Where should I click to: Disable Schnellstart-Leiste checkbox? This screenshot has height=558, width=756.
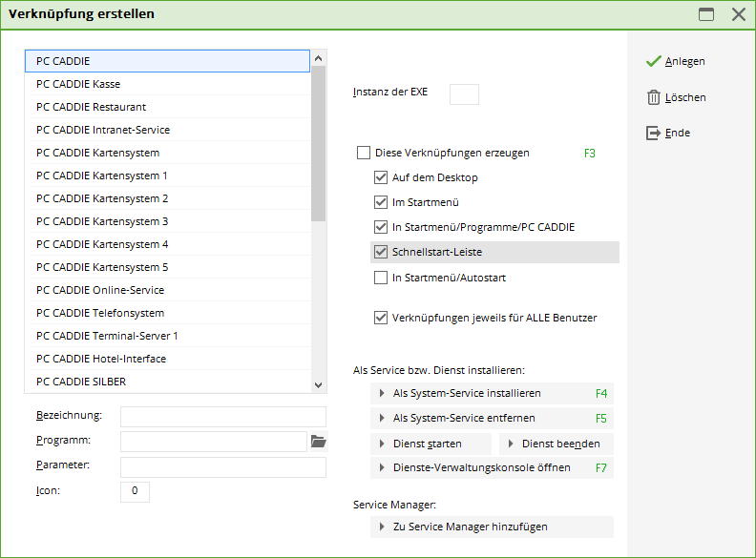(x=381, y=252)
